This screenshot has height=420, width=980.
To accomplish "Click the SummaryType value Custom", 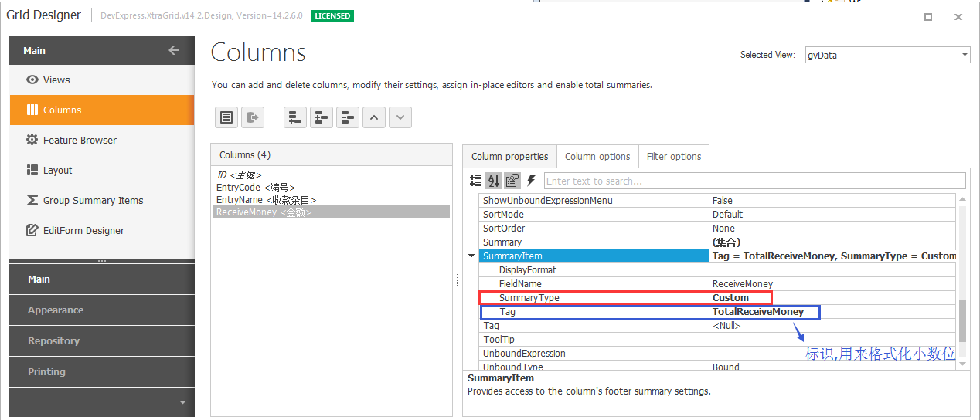I will point(730,297).
